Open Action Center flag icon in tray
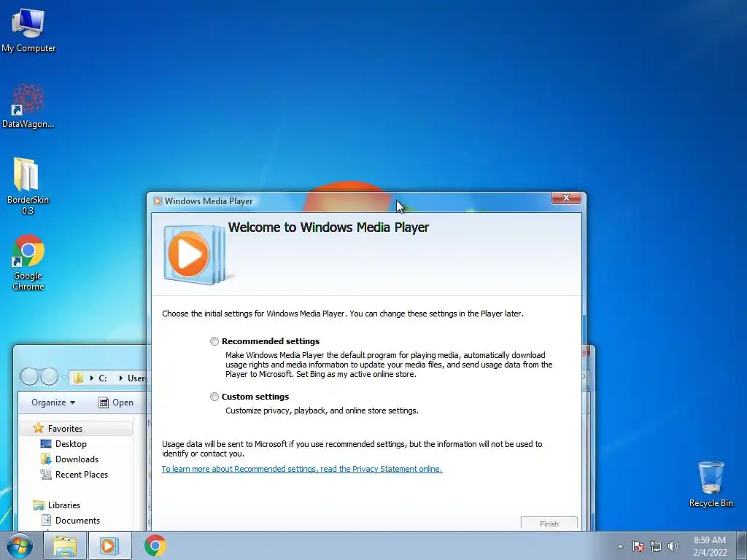Screen dimensions: 747x560 638,546
